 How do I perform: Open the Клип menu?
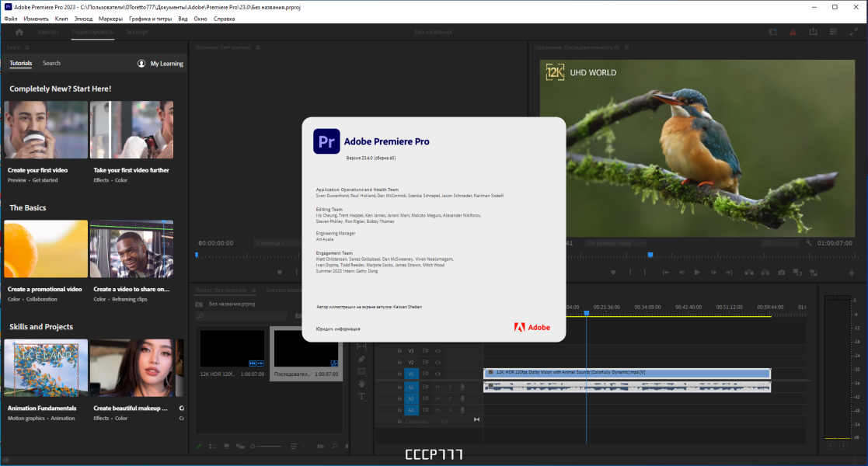pyautogui.click(x=61, y=19)
